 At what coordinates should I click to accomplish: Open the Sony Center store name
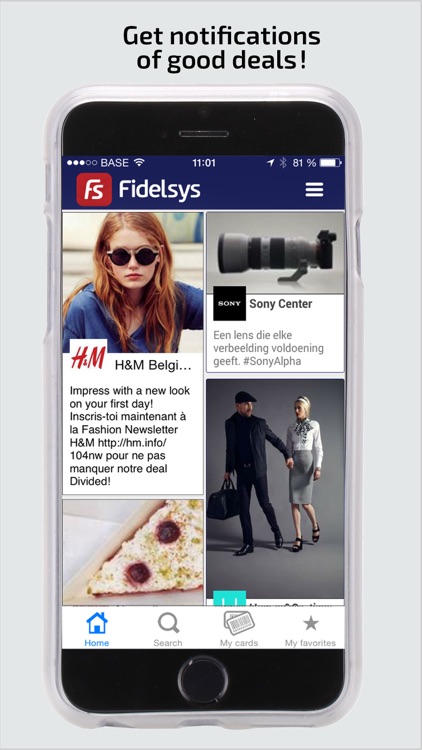pyautogui.click(x=281, y=304)
